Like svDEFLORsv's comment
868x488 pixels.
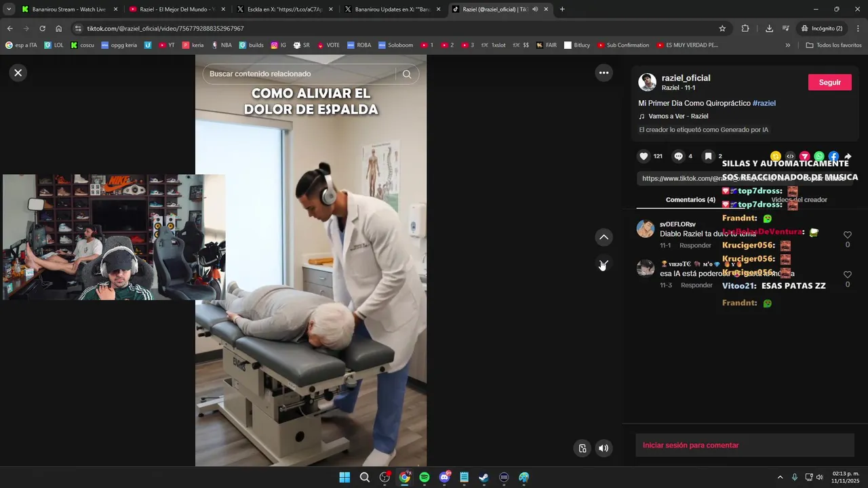(848, 235)
